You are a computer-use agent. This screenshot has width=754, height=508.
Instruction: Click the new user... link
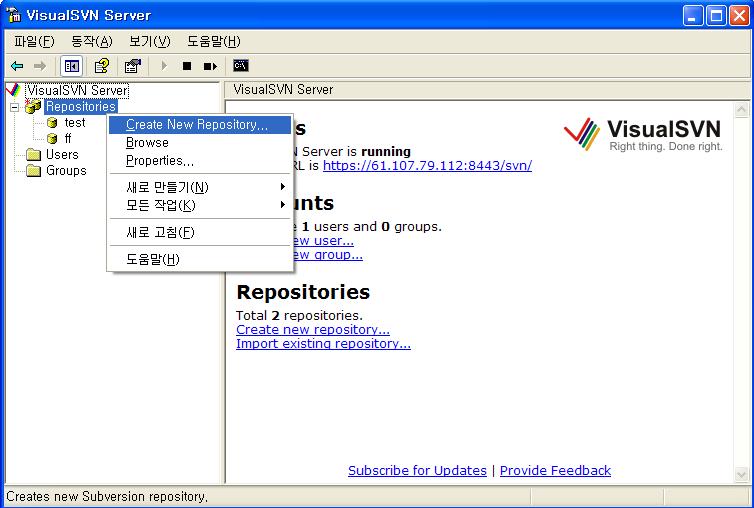[323, 241]
